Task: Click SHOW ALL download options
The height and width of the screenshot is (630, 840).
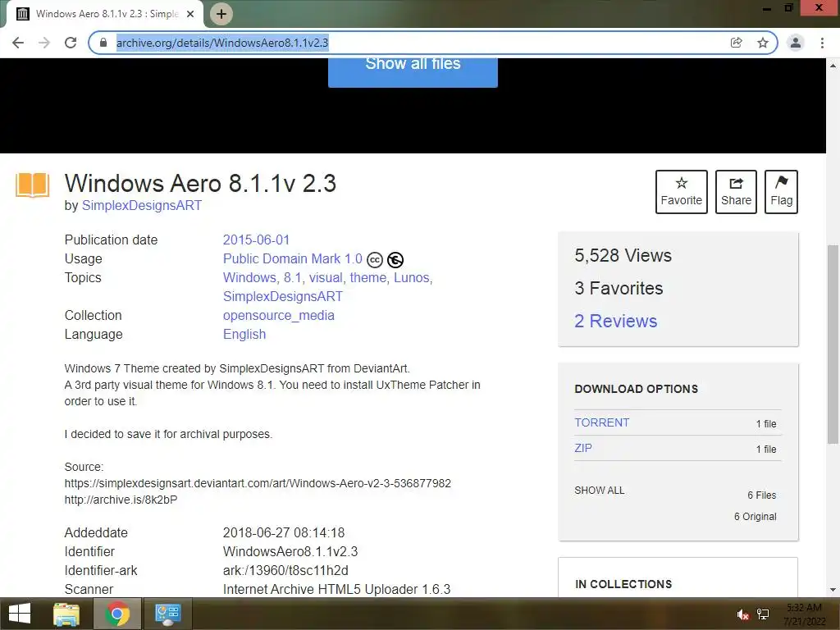Action: point(600,491)
